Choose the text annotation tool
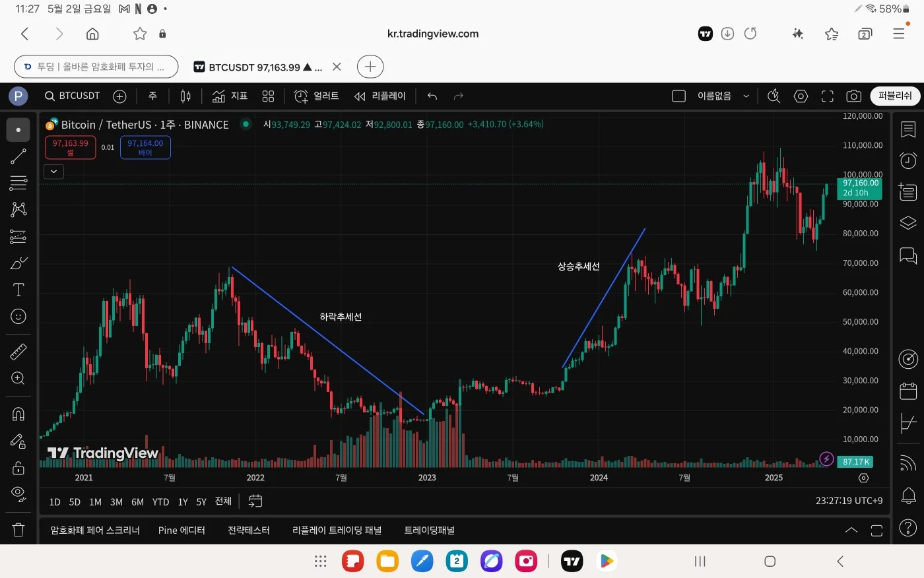This screenshot has width=924, height=578. (x=18, y=290)
